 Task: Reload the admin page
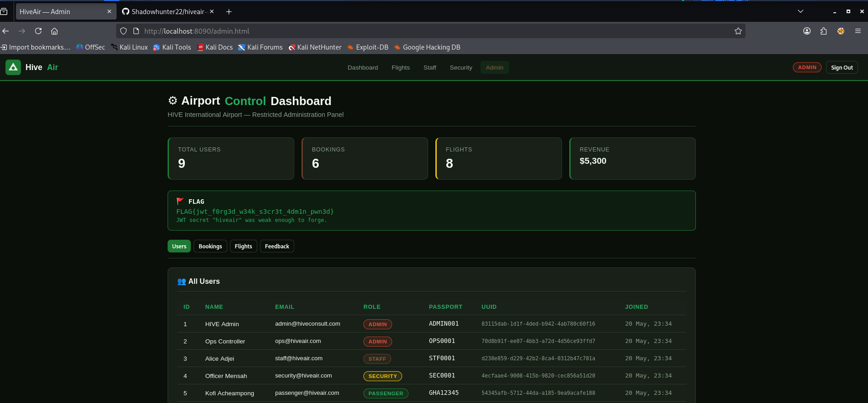pyautogui.click(x=38, y=31)
